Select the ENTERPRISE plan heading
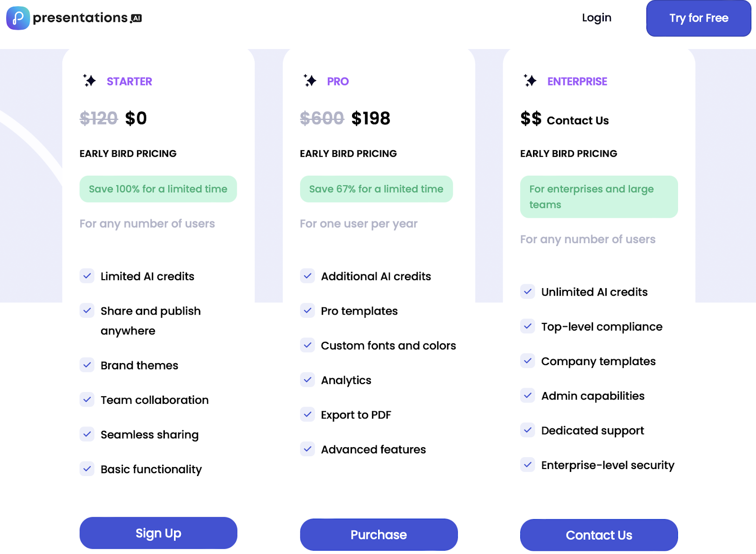 pyautogui.click(x=577, y=81)
